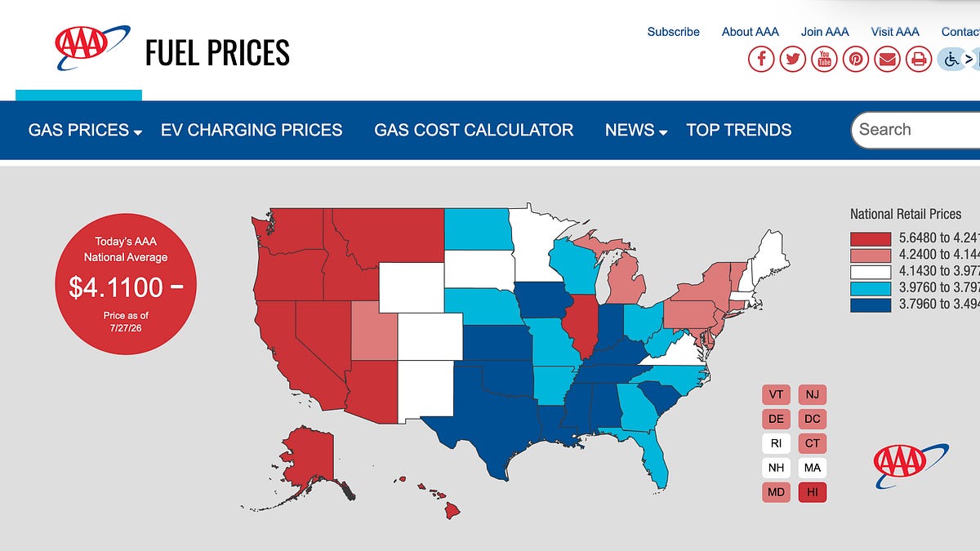Visit the YouTube channel icon

[x=824, y=59]
